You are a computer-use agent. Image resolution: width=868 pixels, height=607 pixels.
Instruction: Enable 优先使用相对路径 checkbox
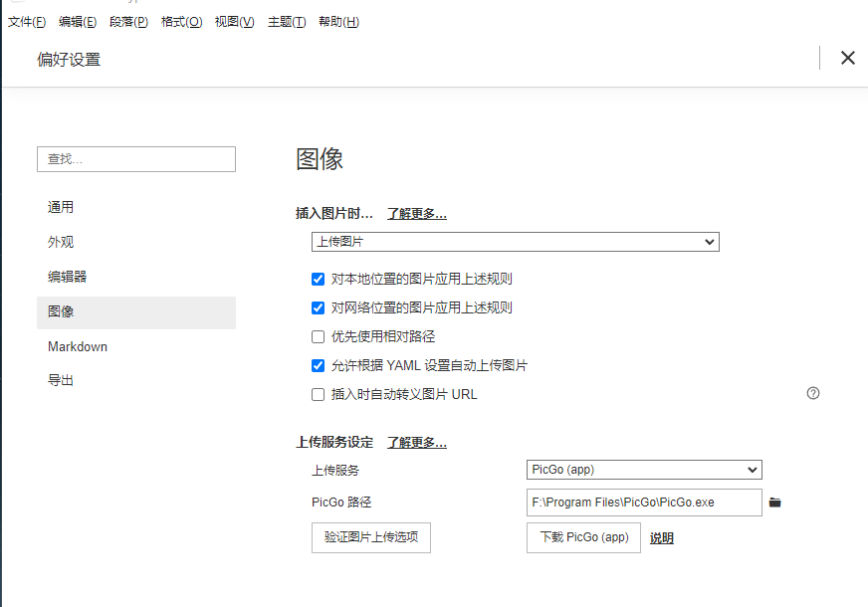tap(319, 336)
